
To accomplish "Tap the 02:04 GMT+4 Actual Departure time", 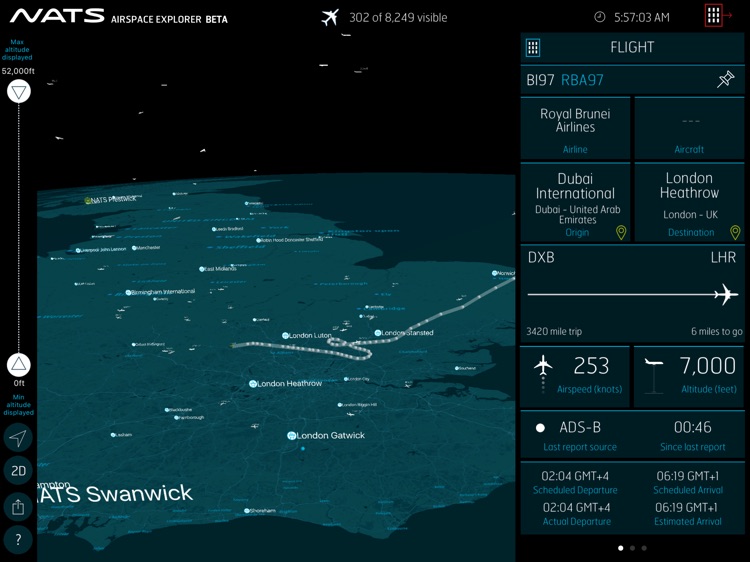I will coord(576,507).
